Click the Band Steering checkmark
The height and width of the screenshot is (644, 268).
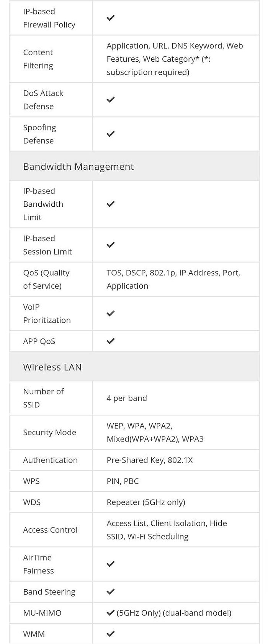pos(111,592)
